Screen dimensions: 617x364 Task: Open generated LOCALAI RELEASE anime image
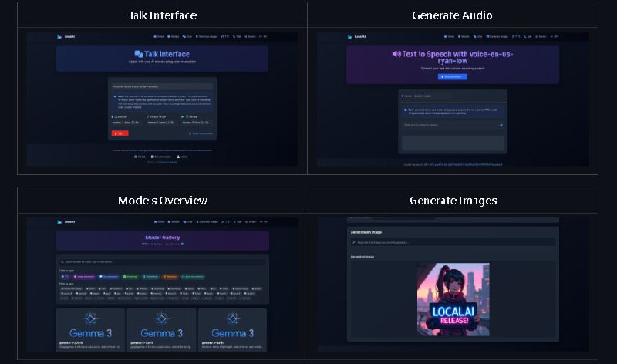(x=453, y=299)
